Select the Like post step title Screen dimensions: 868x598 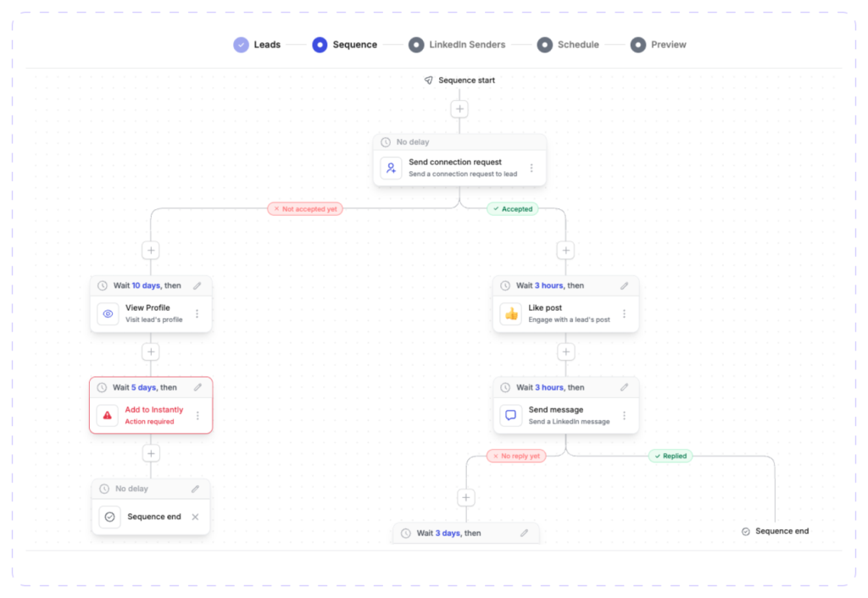545,307
